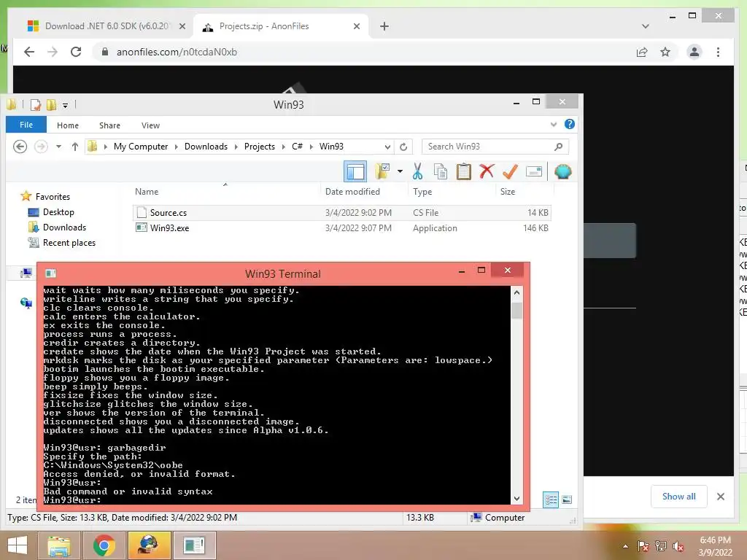The height and width of the screenshot is (560, 747).
Task: Click the Chrome share page icon
Action: tap(642, 52)
